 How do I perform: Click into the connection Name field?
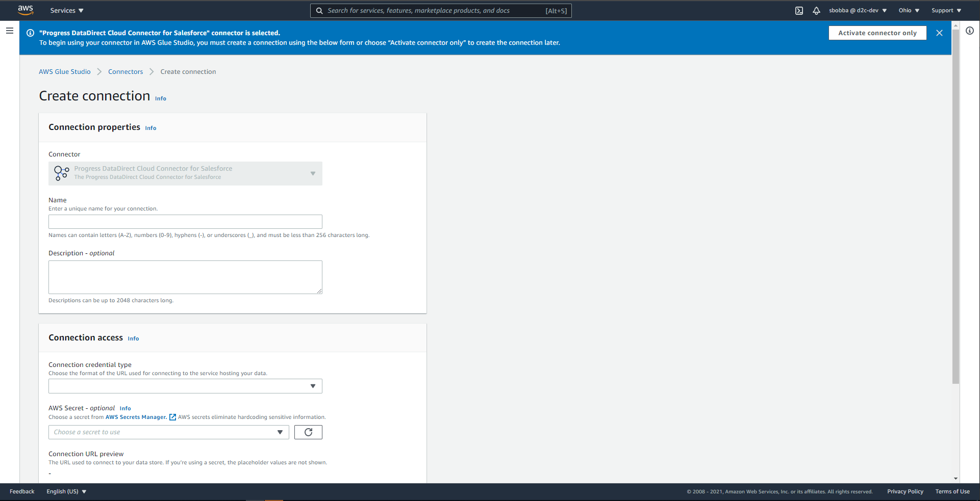point(185,222)
